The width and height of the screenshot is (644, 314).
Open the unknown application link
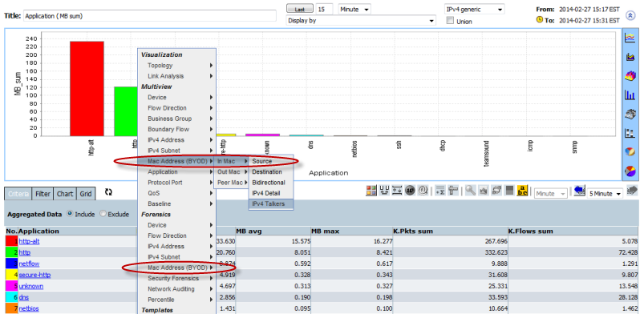[31, 286]
